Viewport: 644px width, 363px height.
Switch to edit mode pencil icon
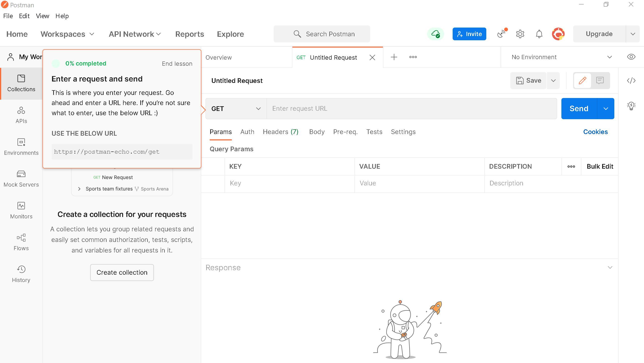582,81
